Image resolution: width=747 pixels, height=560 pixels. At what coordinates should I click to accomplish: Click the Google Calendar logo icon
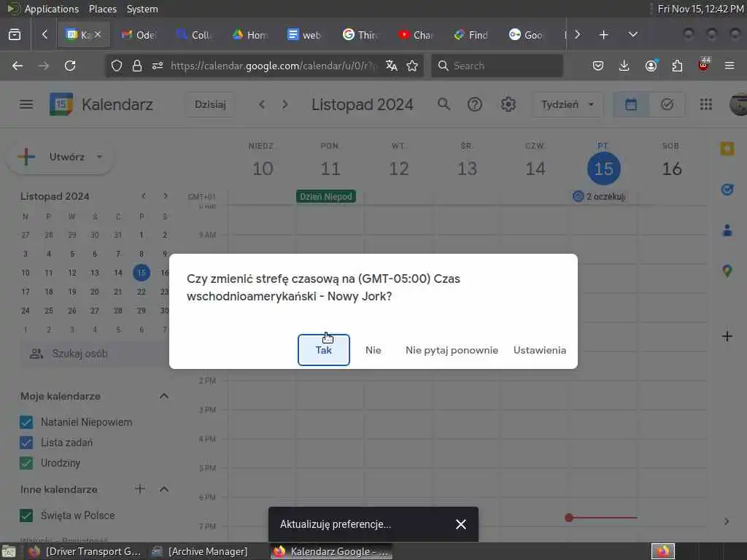[x=61, y=104]
